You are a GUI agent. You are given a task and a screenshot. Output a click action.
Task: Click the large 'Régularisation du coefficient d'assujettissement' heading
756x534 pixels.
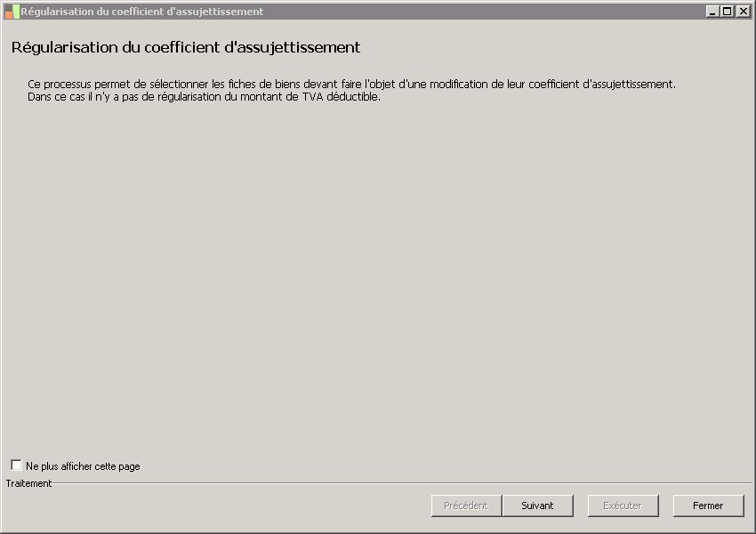pyautogui.click(x=186, y=47)
